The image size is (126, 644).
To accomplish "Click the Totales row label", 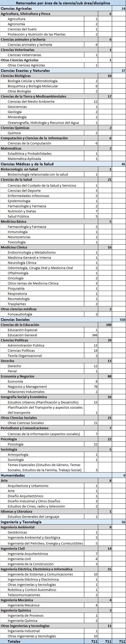I will 14,641.
